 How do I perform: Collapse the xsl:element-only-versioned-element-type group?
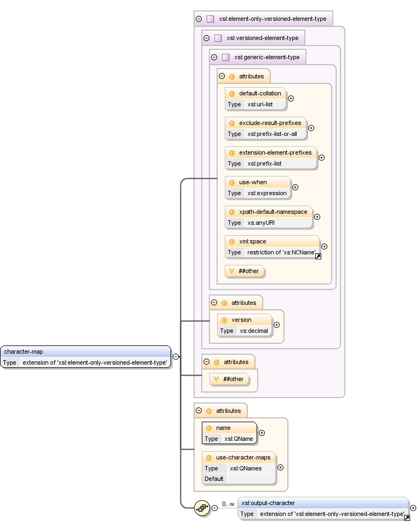[x=198, y=19]
